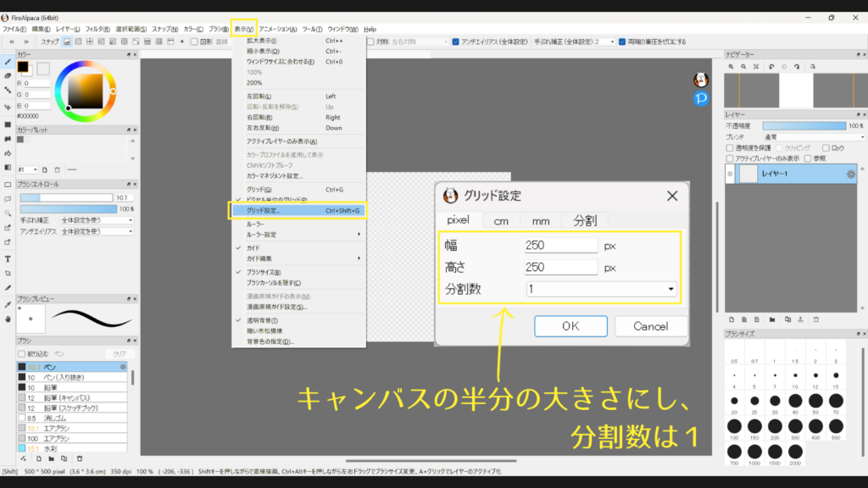Choose グリッド設定... menu entry
This screenshot has height=488, width=868.
(x=298, y=210)
